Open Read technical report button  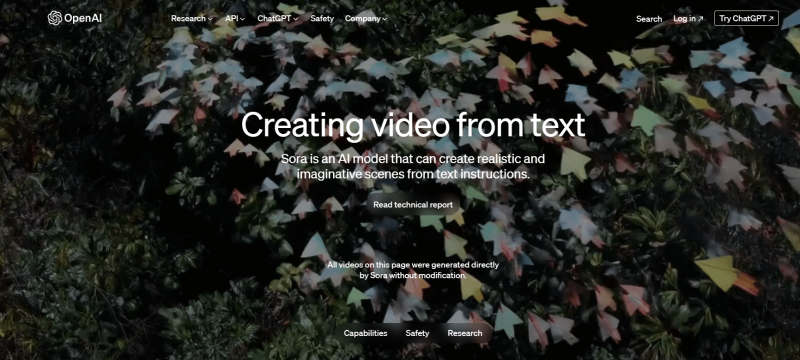click(x=413, y=205)
